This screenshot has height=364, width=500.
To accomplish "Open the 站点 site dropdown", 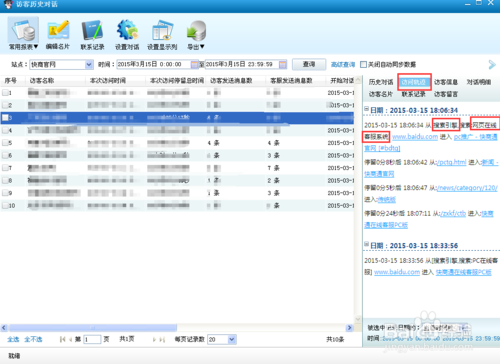I will tap(89, 64).
